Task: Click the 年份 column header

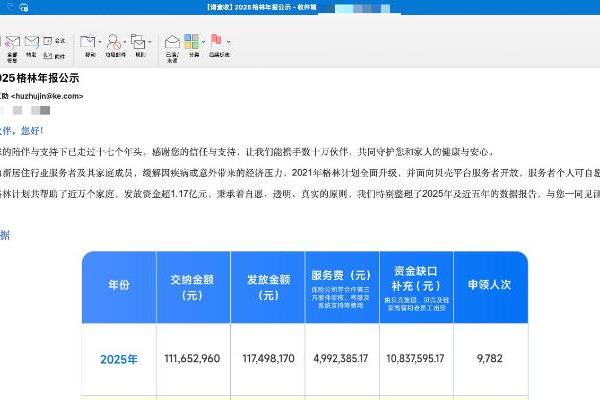Action: 119,285
